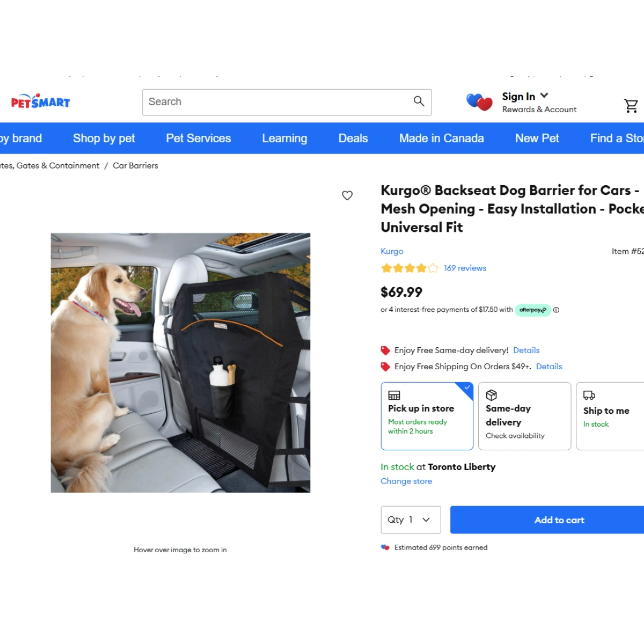Click the Treats rewards hearts icon

pos(479,101)
